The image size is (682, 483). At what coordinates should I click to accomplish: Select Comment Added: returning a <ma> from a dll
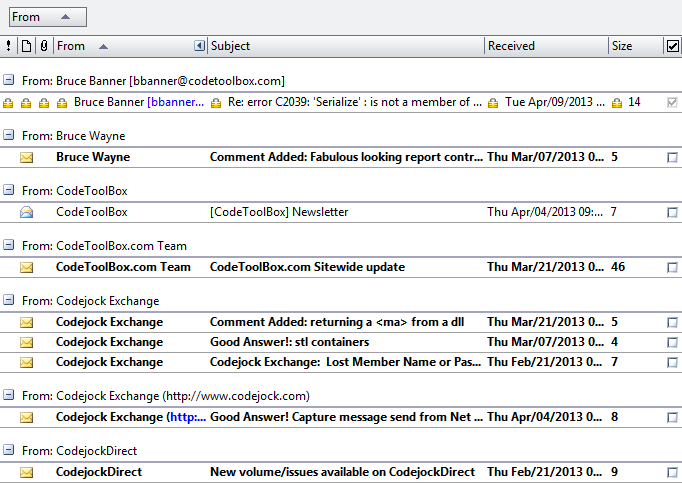(x=337, y=322)
